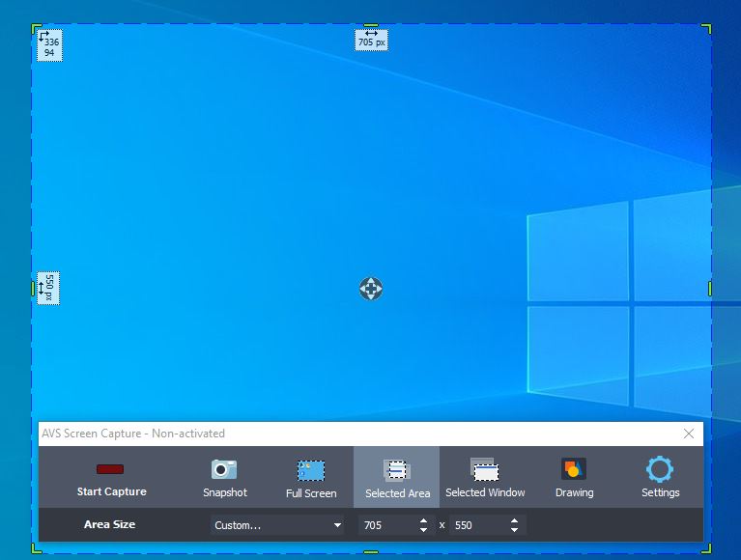The width and height of the screenshot is (741, 560).
Task: Take a Snapshot with the camera icon
Action: click(224, 477)
